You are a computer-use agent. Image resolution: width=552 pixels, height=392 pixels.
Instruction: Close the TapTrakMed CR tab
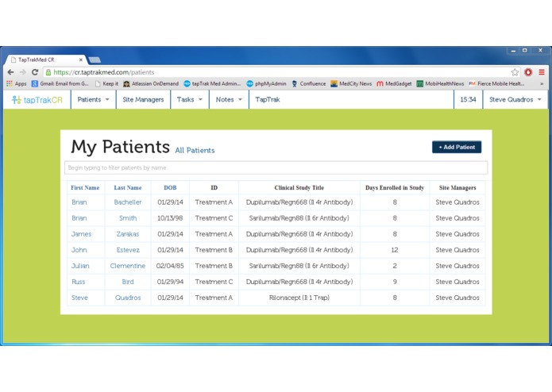click(81, 60)
